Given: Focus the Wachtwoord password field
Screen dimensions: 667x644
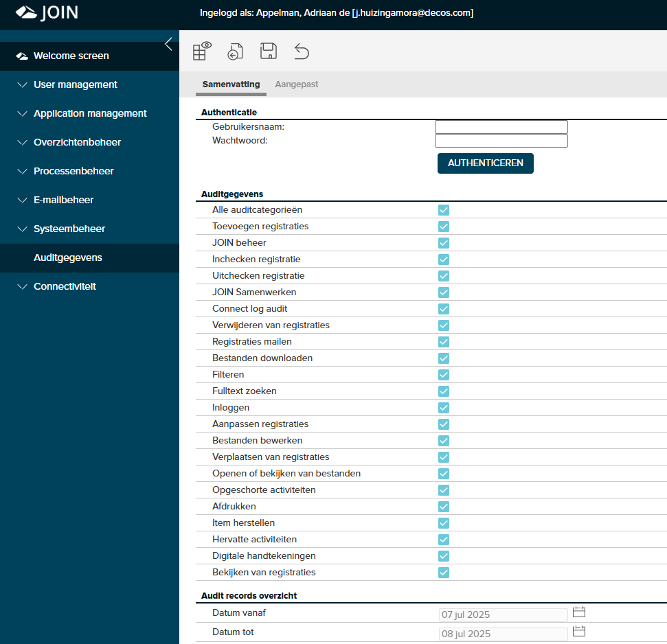Looking at the screenshot, I should [501, 141].
